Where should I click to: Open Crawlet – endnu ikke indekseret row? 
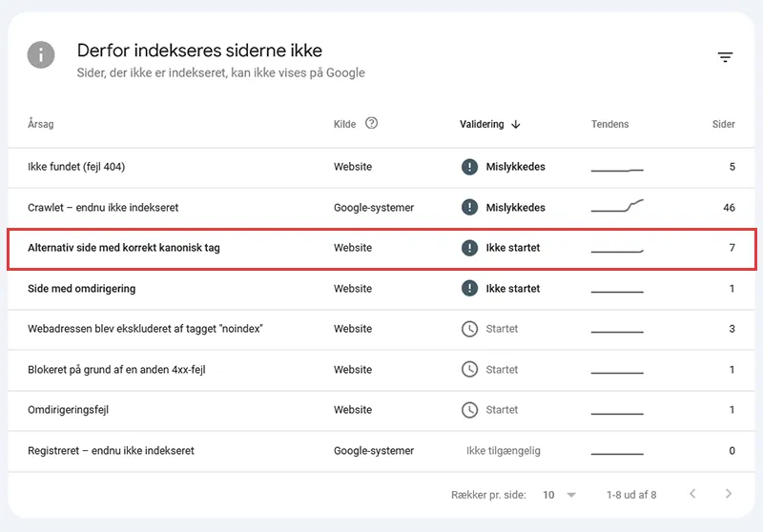[x=381, y=207]
